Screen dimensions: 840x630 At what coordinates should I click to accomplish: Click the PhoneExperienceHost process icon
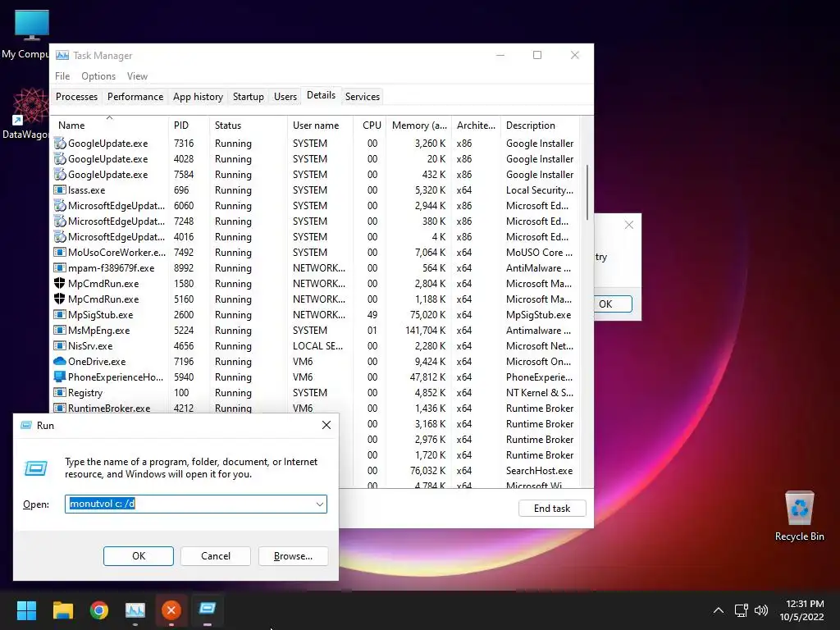[x=59, y=377]
